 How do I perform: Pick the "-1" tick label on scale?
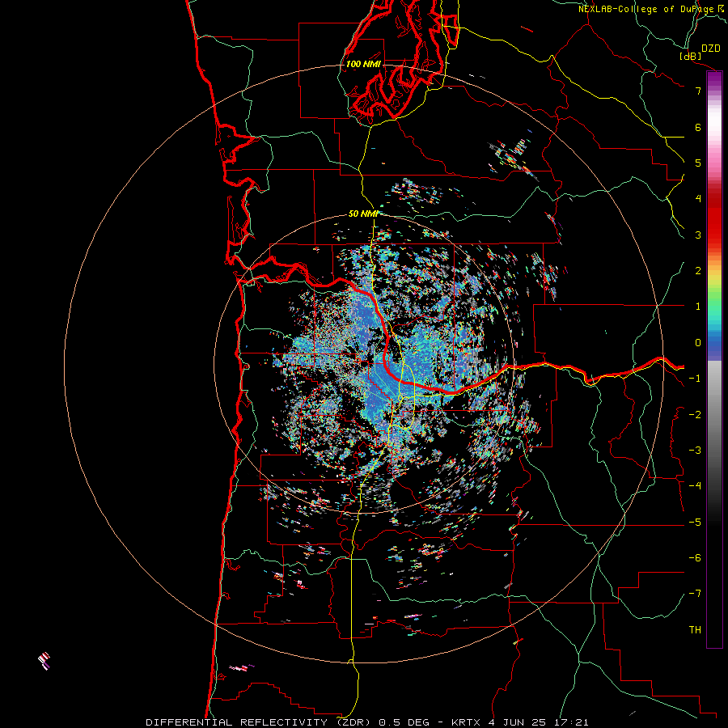(695, 379)
